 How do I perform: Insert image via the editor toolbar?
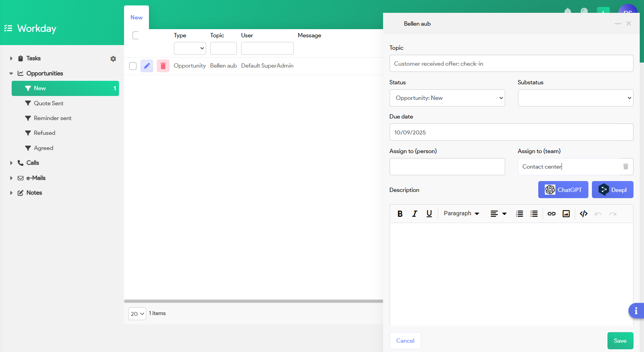tap(566, 214)
